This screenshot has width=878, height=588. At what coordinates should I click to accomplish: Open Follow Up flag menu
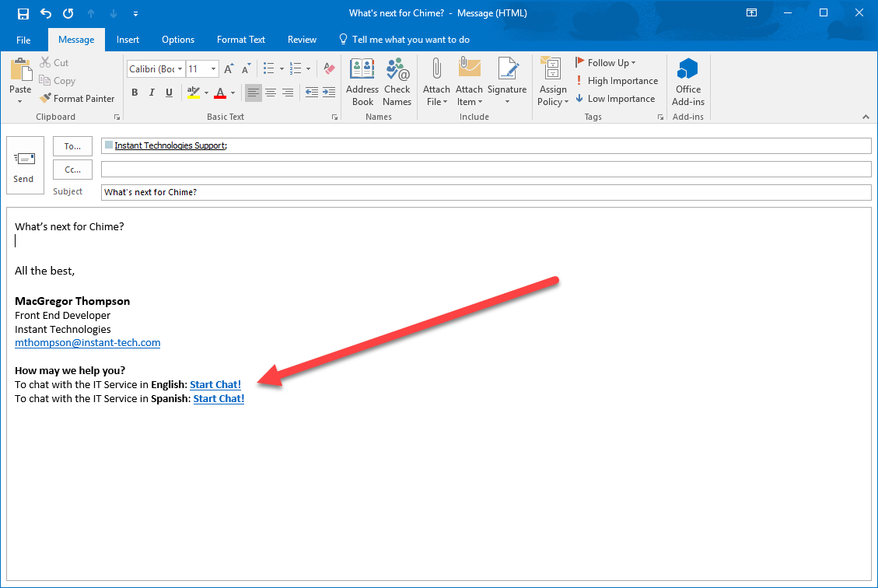click(605, 63)
